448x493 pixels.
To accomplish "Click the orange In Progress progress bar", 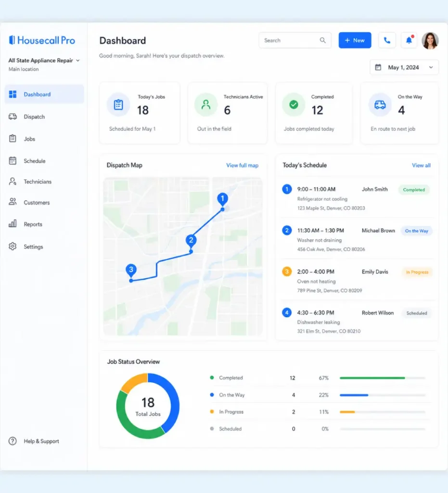I will (347, 412).
